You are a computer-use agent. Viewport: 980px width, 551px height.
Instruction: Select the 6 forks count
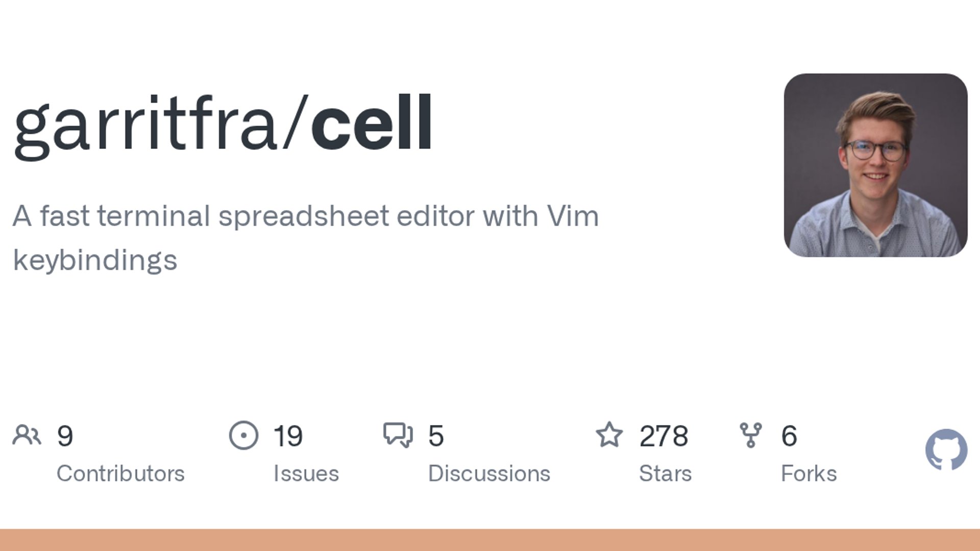[x=789, y=436]
